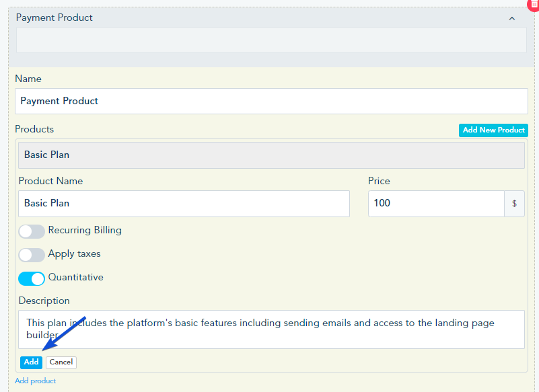
Task: Click the Name field containing Payment Product
Action: tap(271, 102)
